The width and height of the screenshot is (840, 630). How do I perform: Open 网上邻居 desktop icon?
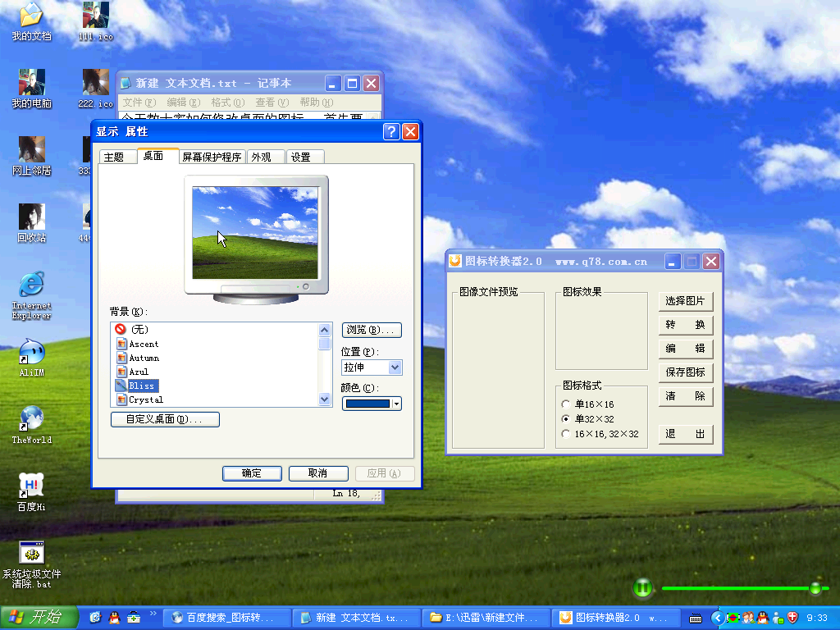(32, 157)
